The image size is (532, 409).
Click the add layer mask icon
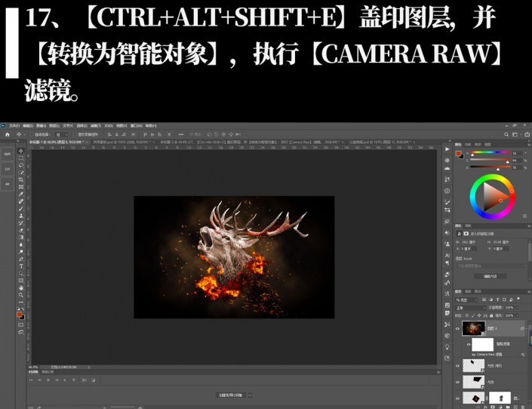pyautogui.click(x=493, y=407)
